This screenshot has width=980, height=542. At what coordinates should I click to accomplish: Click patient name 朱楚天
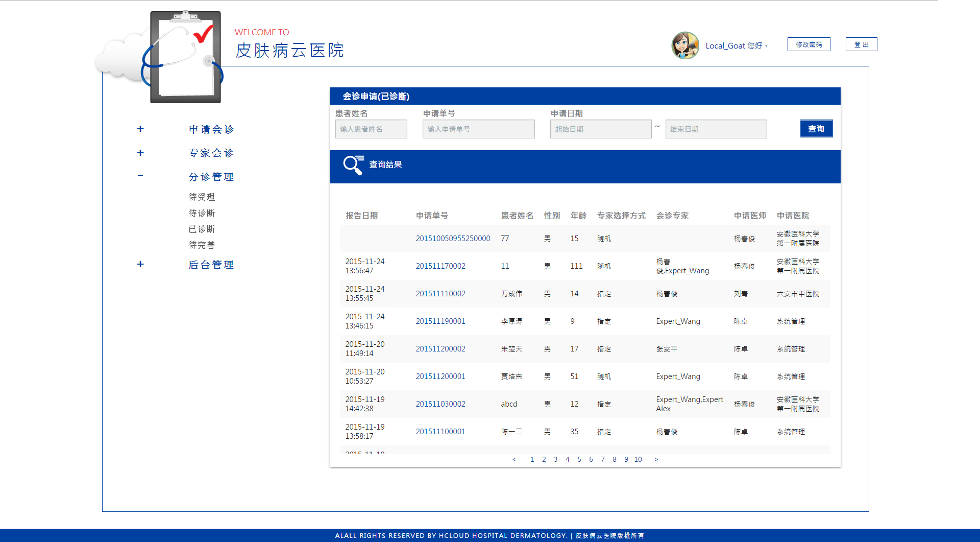point(511,349)
